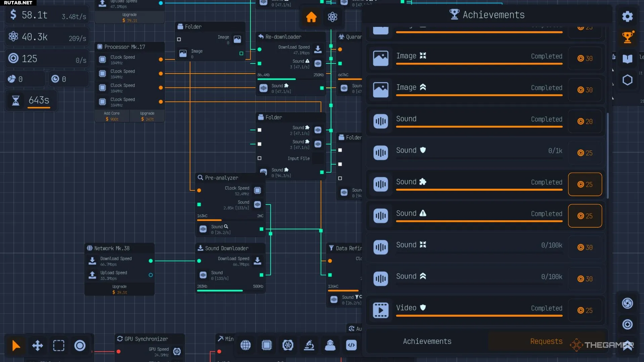Click the hexagon icon in the right sidebar
Screen dimensions: 644x362
(627, 80)
